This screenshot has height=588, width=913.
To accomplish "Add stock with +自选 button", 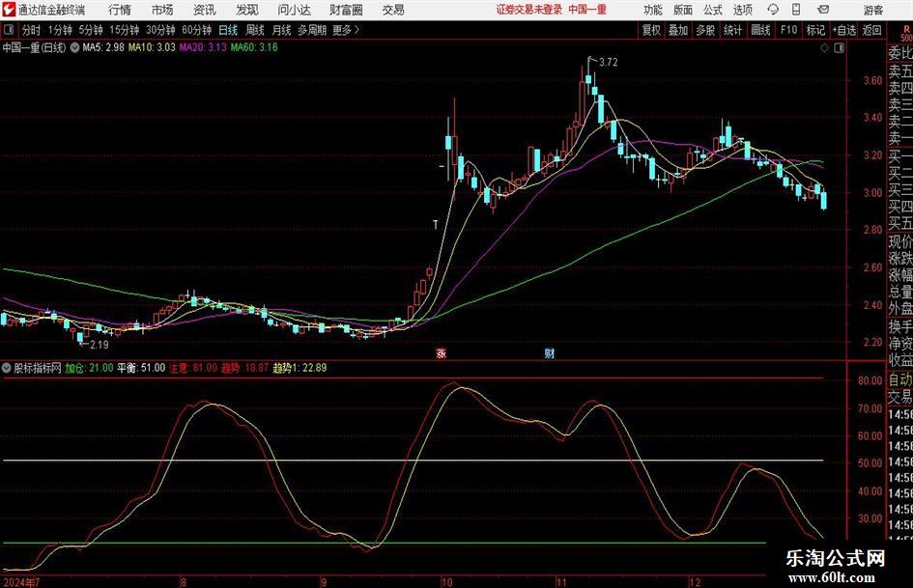I will [x=843, y=30].
